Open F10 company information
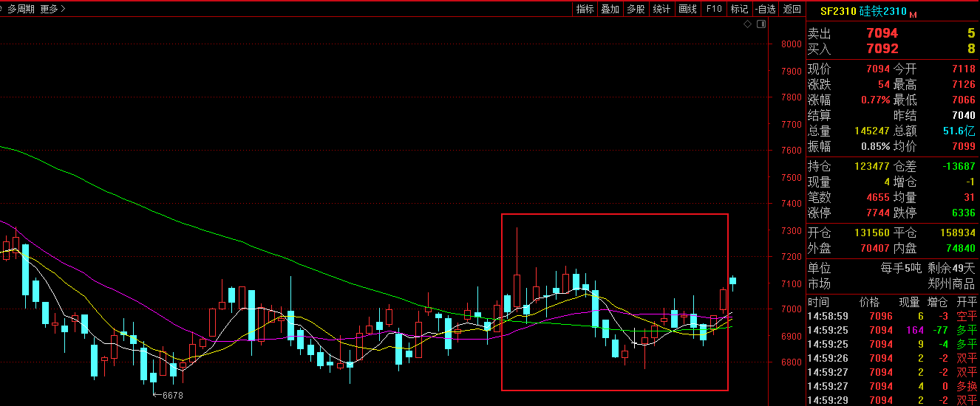This screenshot has height=406, width=980. 713,9
